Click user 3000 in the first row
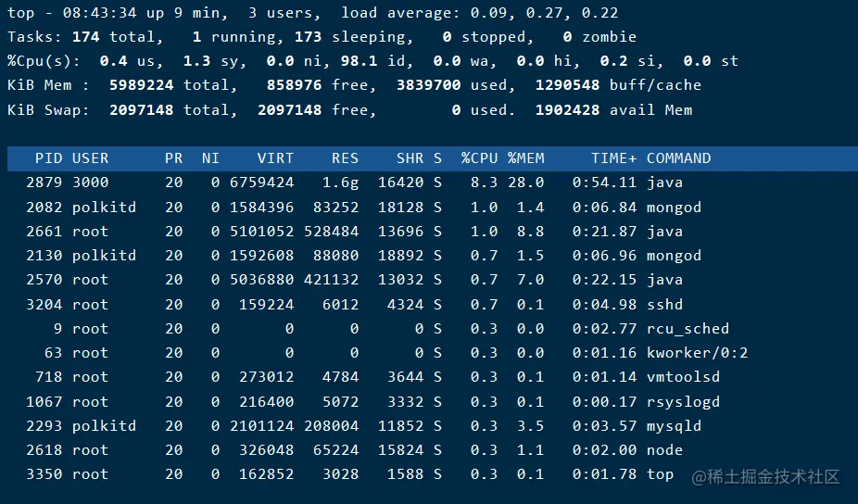 tap(90, 183)
